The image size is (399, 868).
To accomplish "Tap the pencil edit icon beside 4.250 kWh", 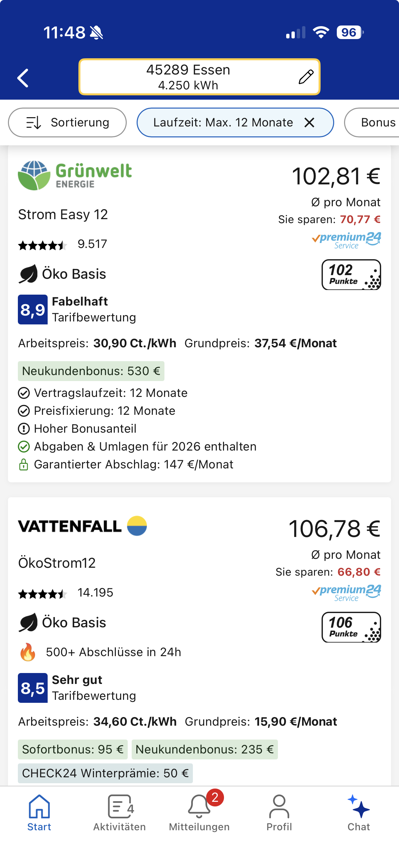I will [x=306, y=77].
